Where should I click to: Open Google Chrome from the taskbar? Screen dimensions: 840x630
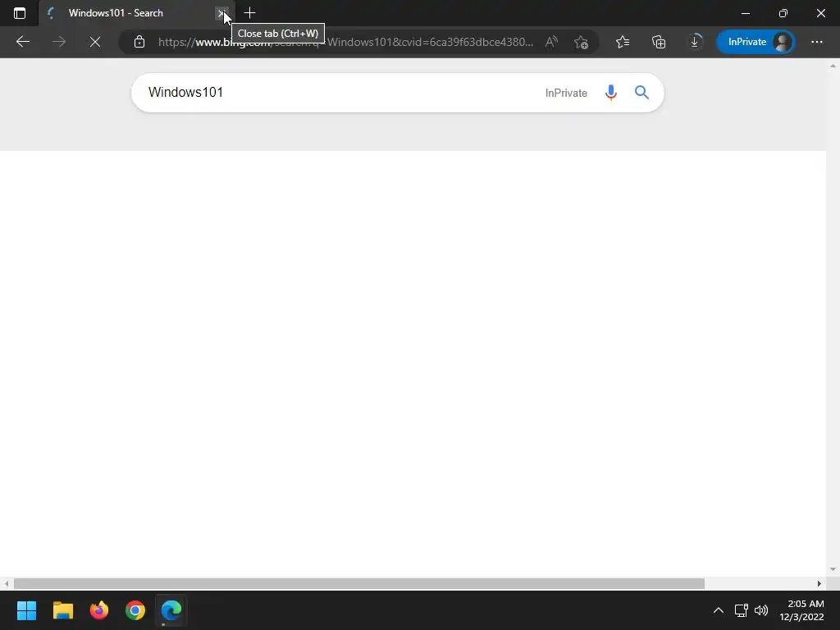click(135, 610)
